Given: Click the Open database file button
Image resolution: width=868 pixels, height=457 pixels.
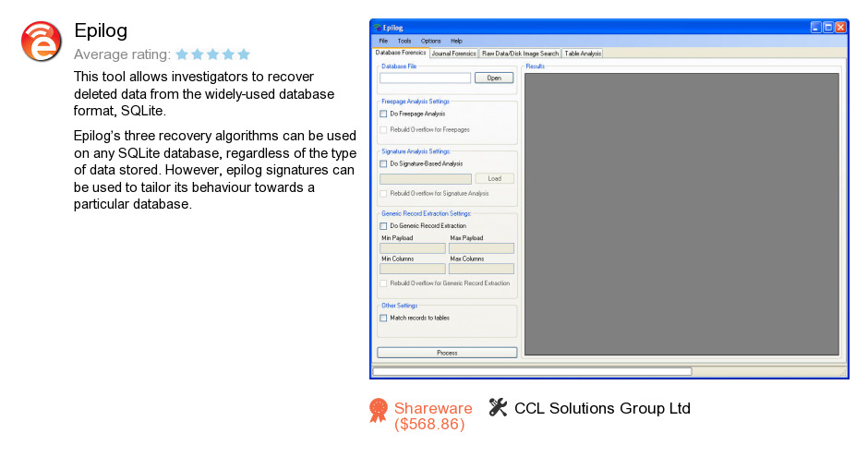Looking at the screenshot, I should click(x=494, y=78).
